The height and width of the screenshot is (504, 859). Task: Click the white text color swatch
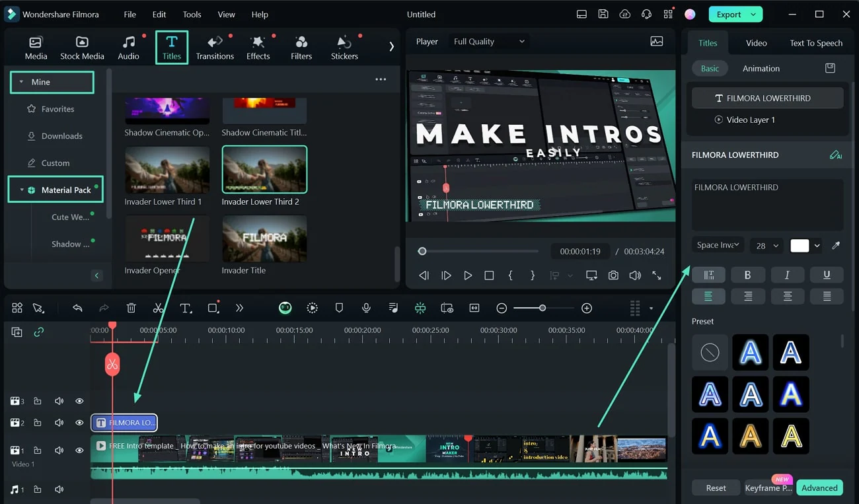point(800,245)
